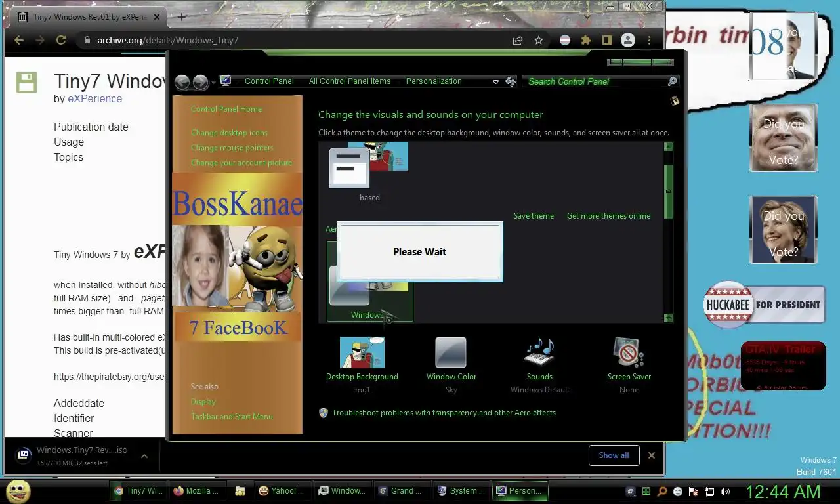Image resolution: width=840 pixels, height=504 pixels.
Task: Click the magnifier tray icon
Action: pyautogui.click(x=662, y=491)
